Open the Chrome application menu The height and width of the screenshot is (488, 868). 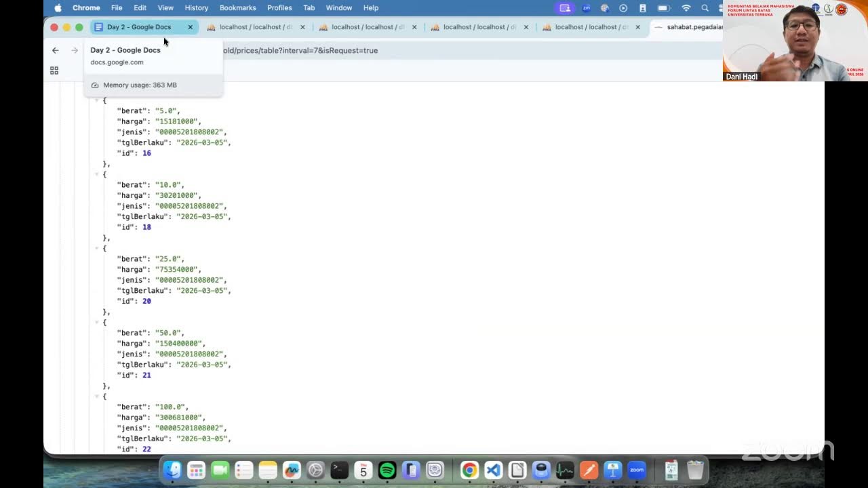click(x=87, y=8)
